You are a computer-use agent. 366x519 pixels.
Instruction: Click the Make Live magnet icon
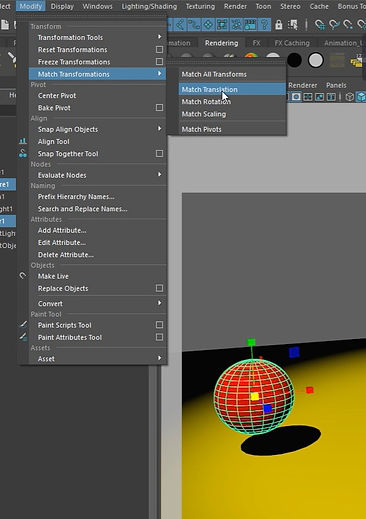[x=22, y=276]
